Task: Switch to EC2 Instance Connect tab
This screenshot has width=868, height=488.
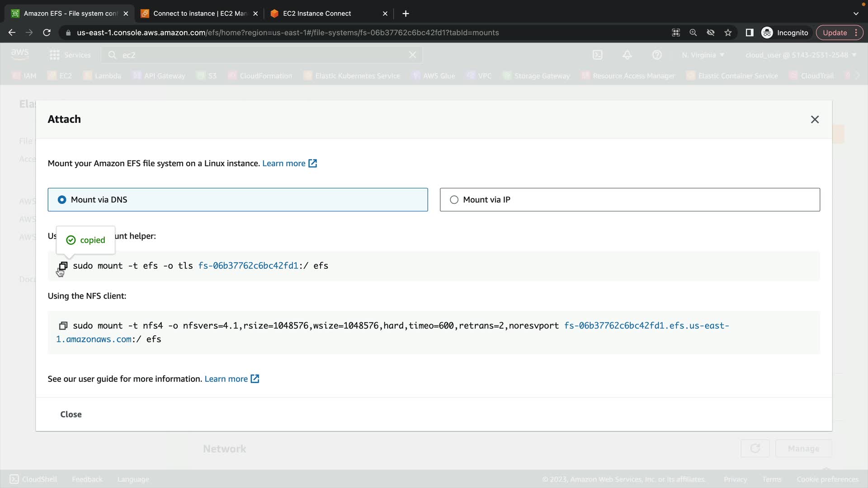Action: pyautogui.click(x=316, y=14)
